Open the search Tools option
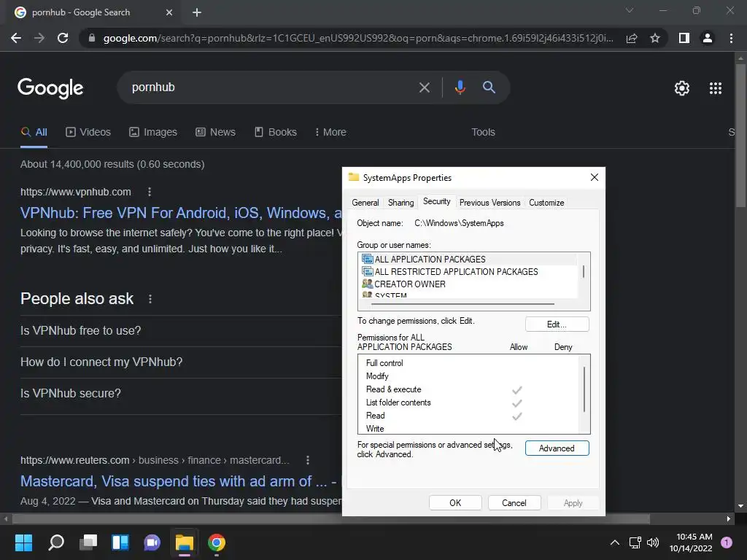The height and width of the screenshot is (560, 747). tap(483, 133)
